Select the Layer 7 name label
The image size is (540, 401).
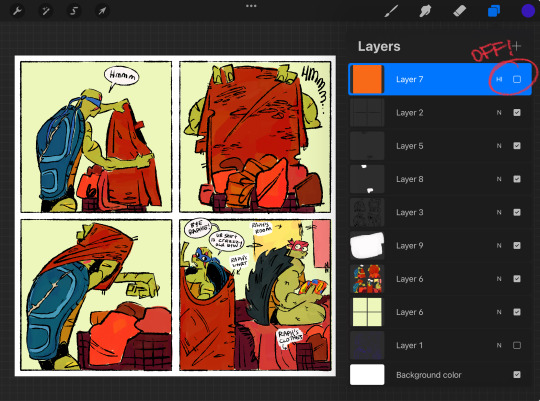click(409, 79)
